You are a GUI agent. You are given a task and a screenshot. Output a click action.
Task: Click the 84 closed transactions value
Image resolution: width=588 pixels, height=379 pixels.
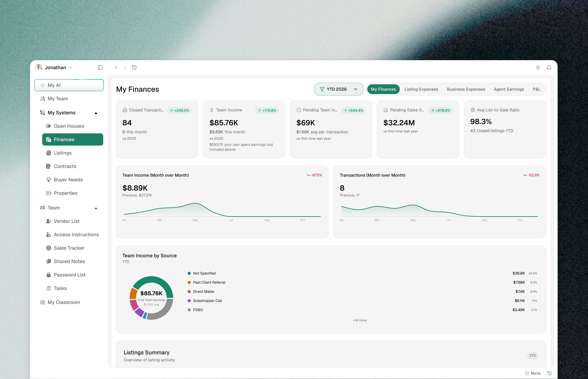(127, 123)
